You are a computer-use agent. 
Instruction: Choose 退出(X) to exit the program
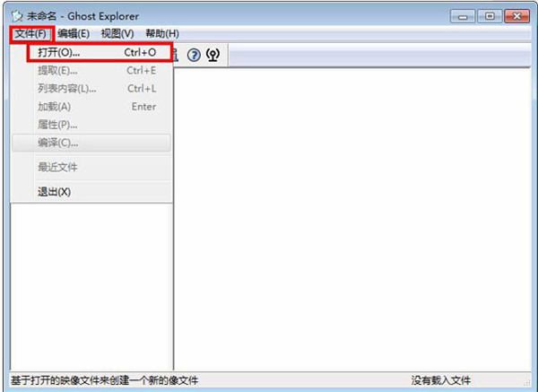(x=91, y=192)
